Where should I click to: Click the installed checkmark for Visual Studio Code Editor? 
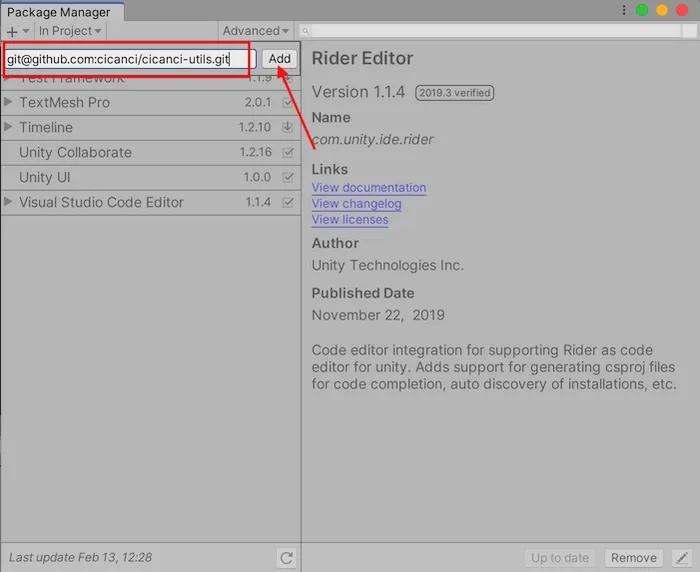pos(288,202)
